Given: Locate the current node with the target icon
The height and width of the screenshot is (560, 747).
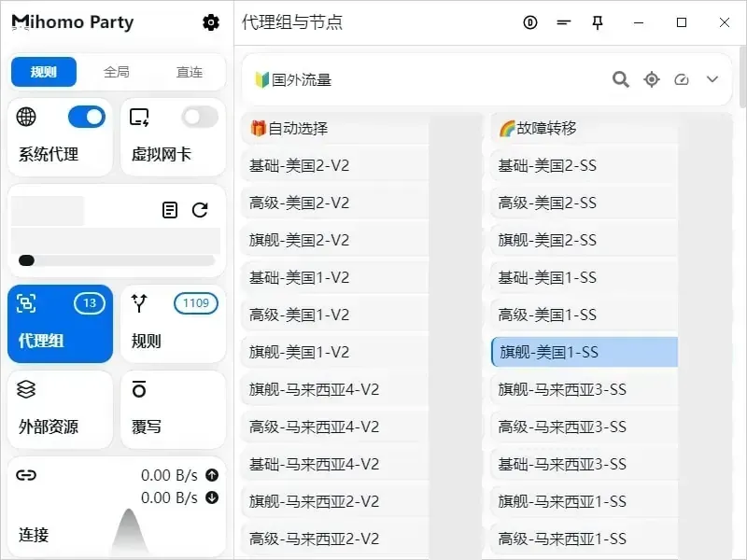Looking at the screenshot, I should pyautogui.click(x=651, y=79).
